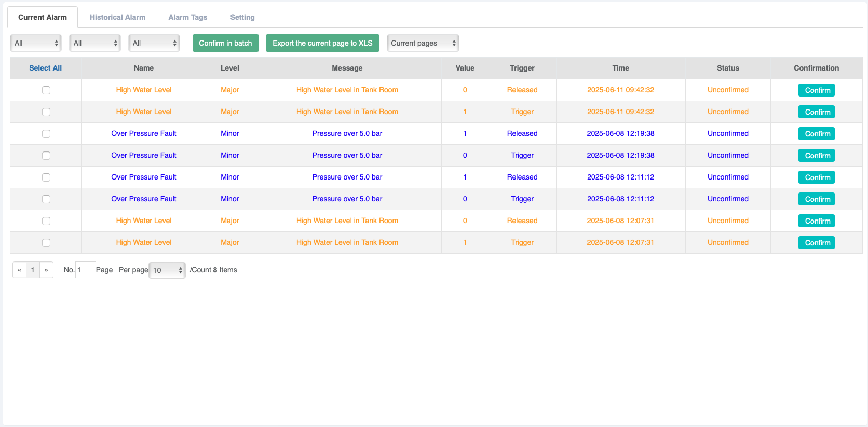
Task: Go to the previous page using « arrow
Action: (19, 270)
